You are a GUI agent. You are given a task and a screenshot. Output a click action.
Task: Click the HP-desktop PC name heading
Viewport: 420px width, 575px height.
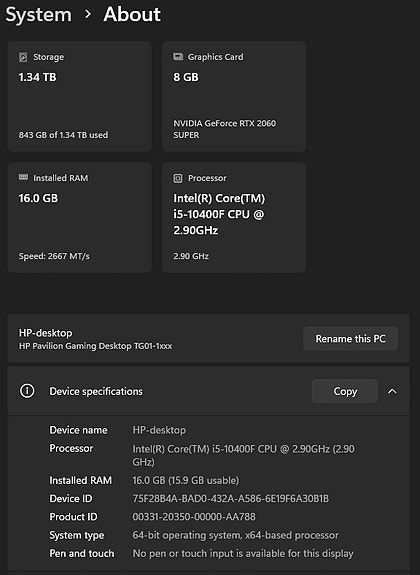pyautogui.click(x=45, y=333)
